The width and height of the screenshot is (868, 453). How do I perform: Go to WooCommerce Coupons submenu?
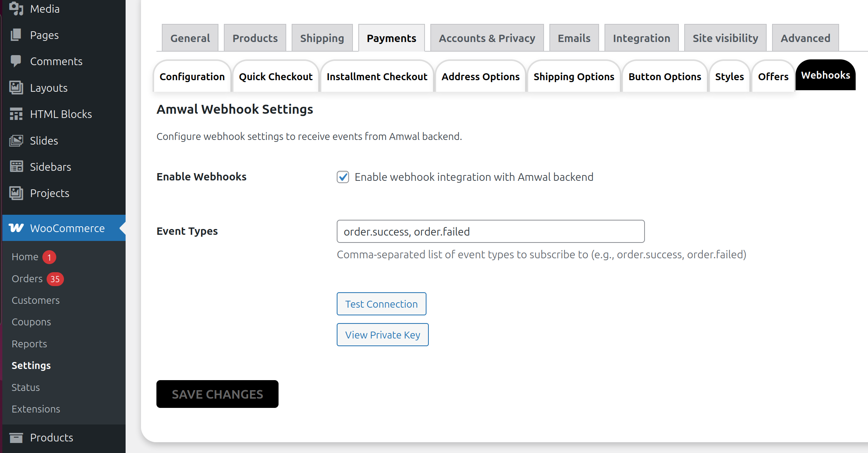click(31, 322)
